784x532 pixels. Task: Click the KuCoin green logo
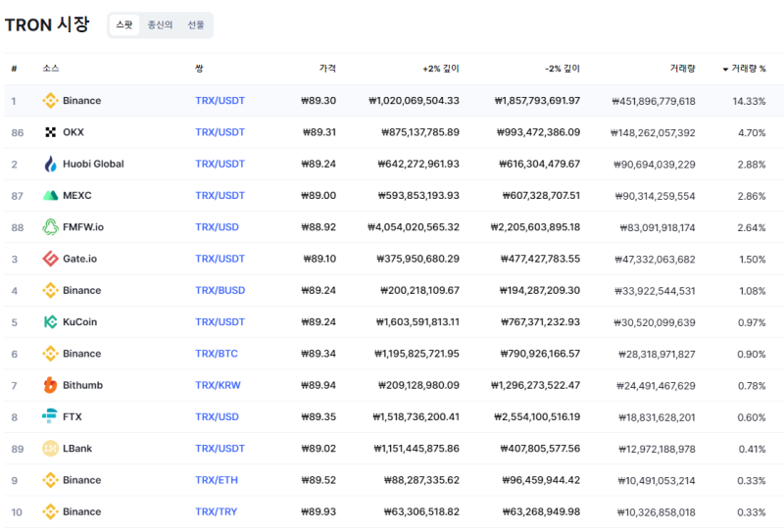[x=51, y=322]
